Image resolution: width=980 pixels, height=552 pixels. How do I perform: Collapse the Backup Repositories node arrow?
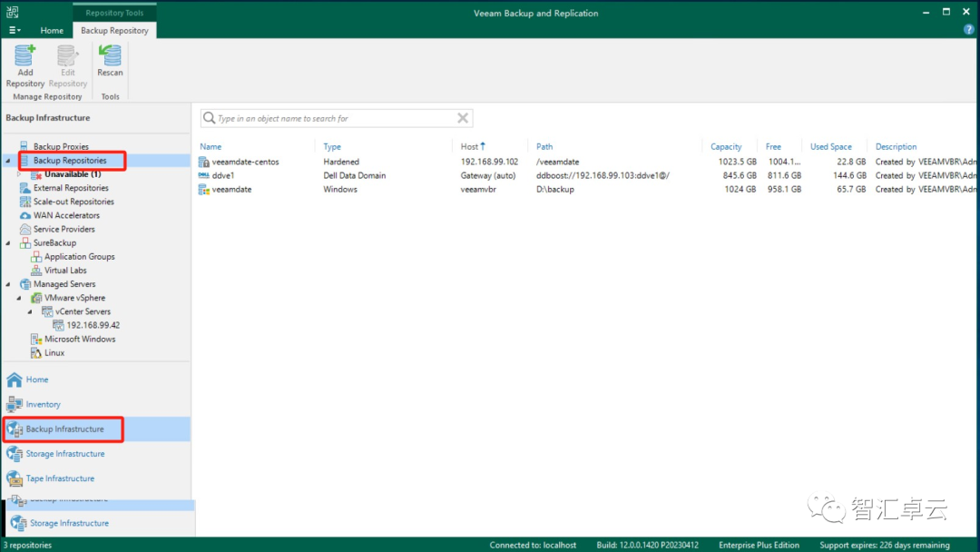(x=8, y=161)
